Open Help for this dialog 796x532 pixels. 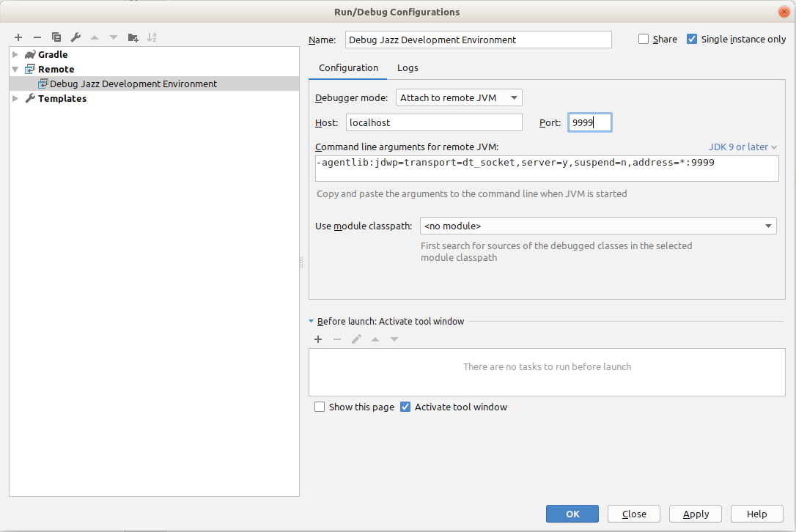(x=757, y=514)
